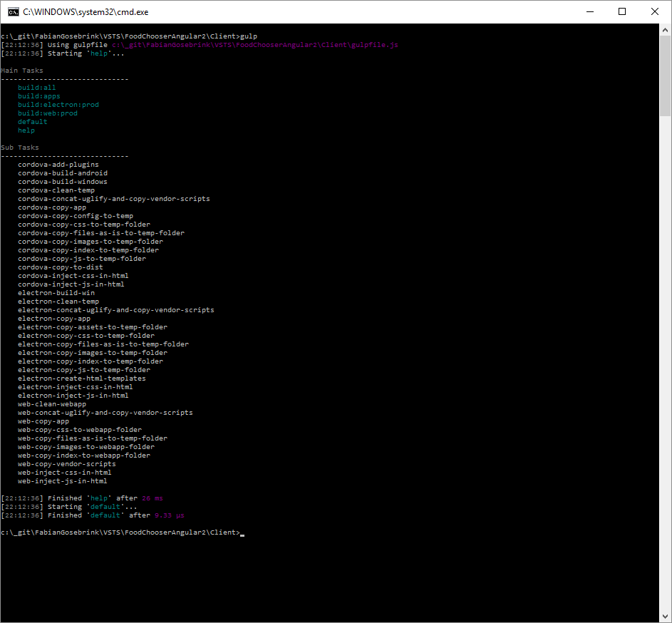672x623 pixels.
Task: Click 'electron-inject-css-in-html' line
Action: point(76,387)
